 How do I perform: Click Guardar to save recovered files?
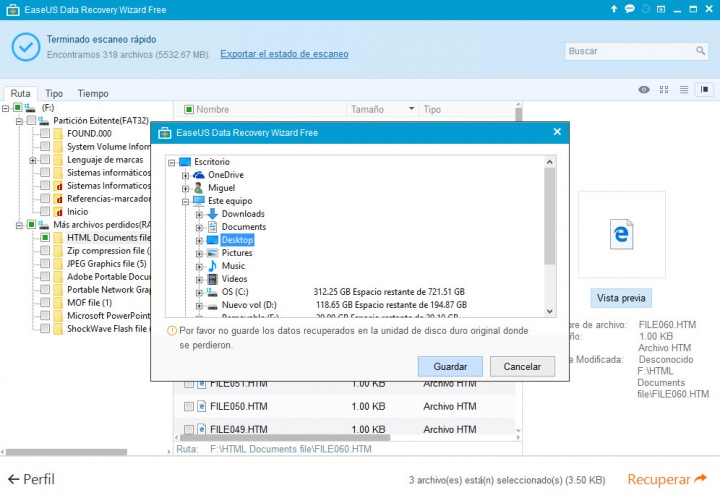click(450, 367)
